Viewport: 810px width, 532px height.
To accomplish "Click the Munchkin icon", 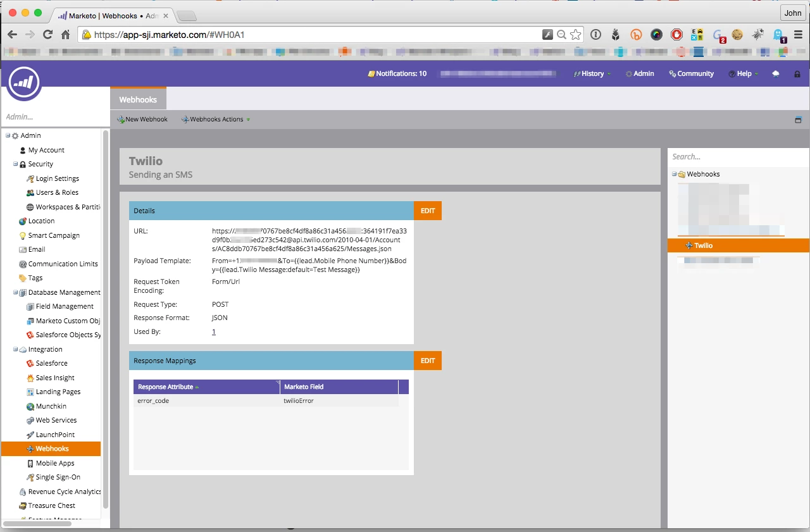I will [30, 406].
